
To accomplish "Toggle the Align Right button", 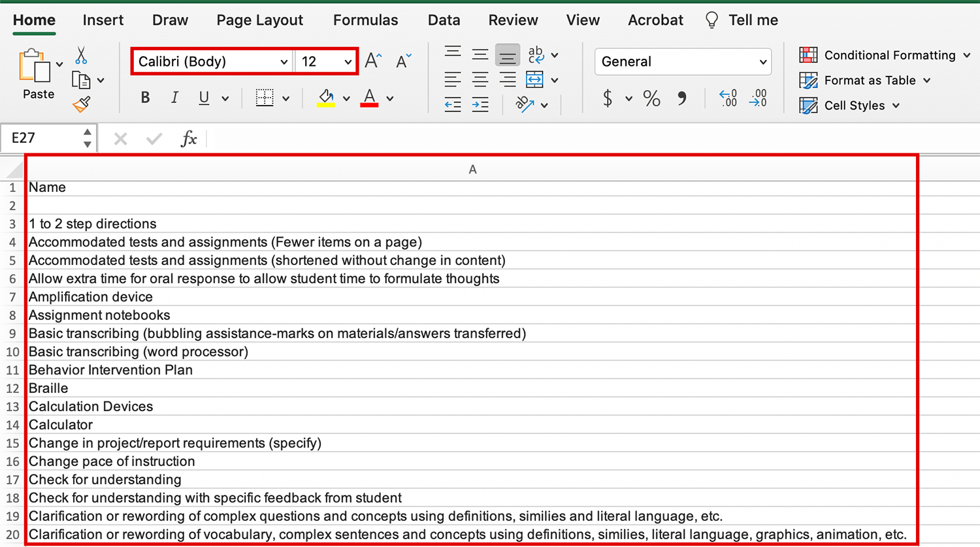I will (507, 80).
